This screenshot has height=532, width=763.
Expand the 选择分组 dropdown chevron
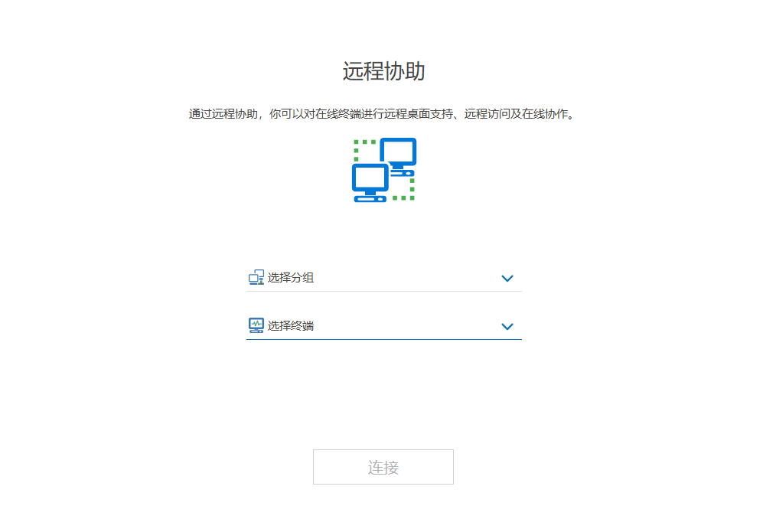pos(507,279)
